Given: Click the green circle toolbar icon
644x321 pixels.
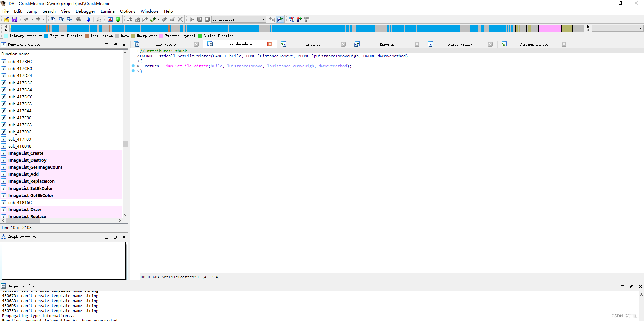Looking at the screenshot, I should [118, 19].
